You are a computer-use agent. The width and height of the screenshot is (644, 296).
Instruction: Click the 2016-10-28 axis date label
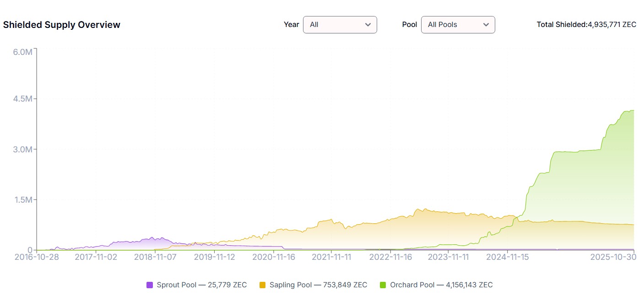coord(37,257)
